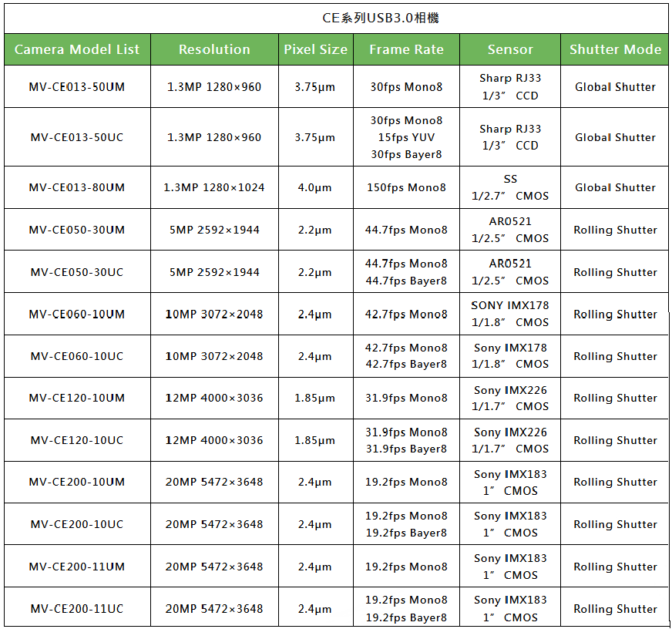Click the Sharp RJ33 sensor in MV-CE013-50UC row
The width and height of the screenshot is (672, 629).
point(510,137)
